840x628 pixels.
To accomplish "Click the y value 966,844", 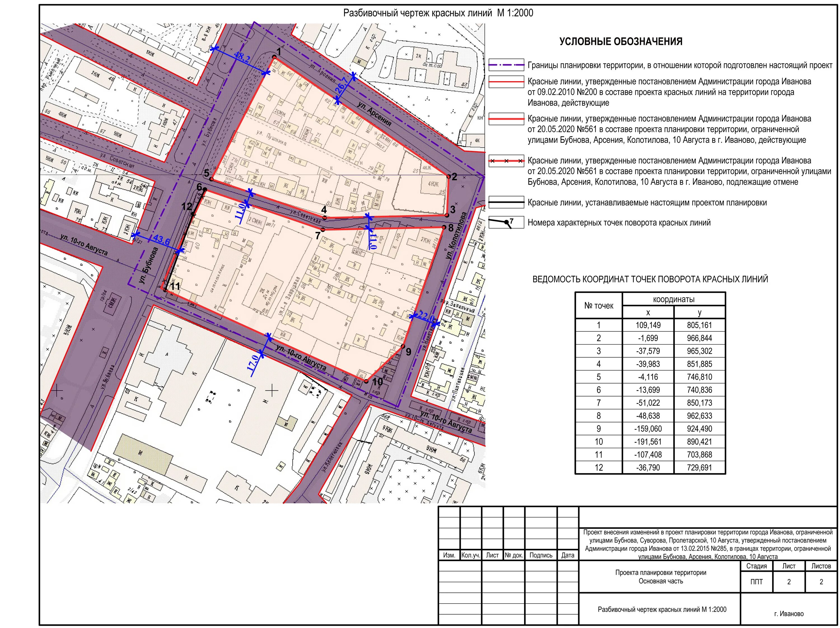I will (699, 338).
